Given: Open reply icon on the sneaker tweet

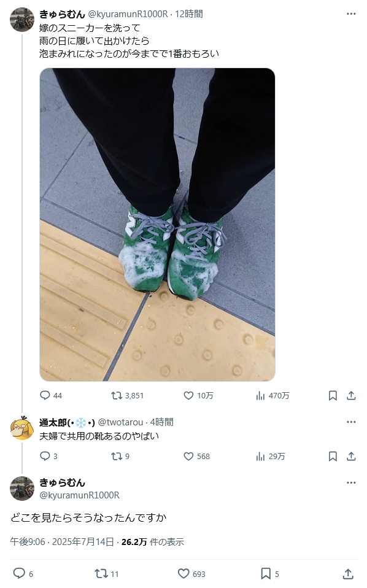Looking at the screenshot, I should [x=45, y=395].
